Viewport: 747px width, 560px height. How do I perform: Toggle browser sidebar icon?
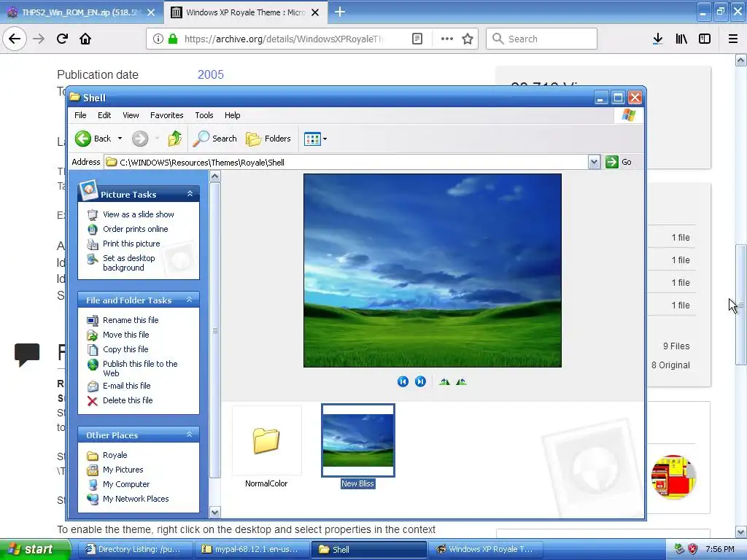coord(705,39)
